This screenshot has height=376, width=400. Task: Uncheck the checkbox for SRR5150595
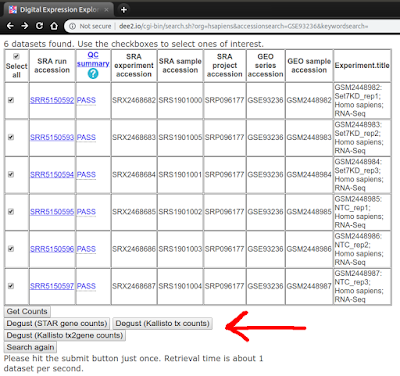tap(11, 212)
